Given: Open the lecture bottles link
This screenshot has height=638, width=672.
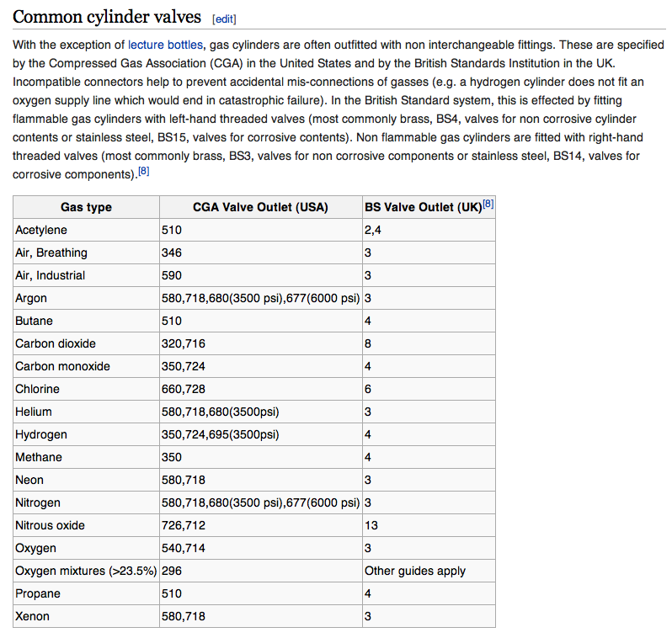Looking at the screenshot, I should point(164,45).
